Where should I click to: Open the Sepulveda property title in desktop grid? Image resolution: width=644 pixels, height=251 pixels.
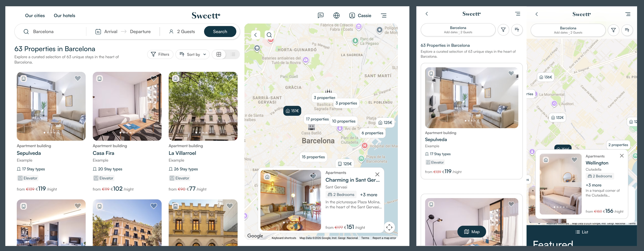click(29, 153)
